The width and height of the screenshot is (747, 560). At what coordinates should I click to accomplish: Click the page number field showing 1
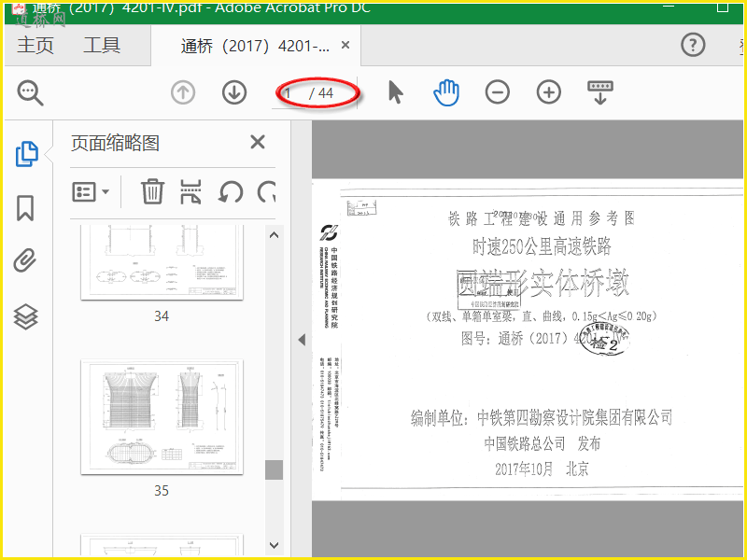click(289, 92)
